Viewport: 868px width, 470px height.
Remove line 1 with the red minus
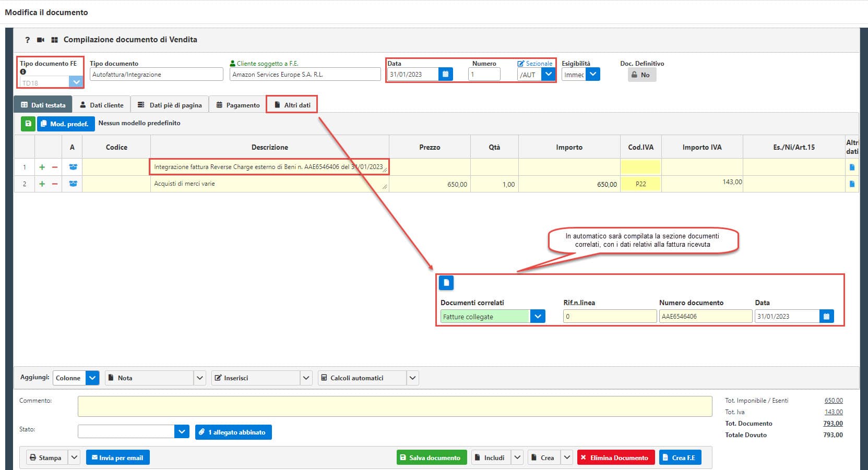pos(55,167)
